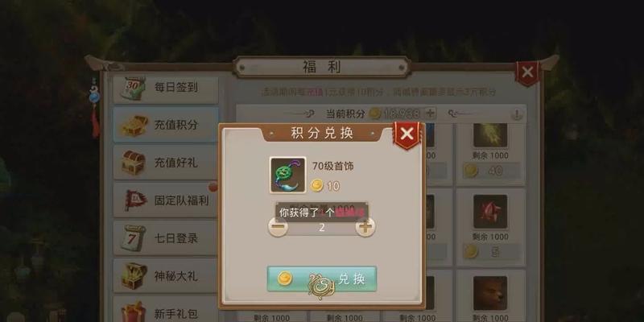The width and height of the screenshot is (644, 322).
Task: Open the 每日签到 daily sign-in tab
Action: coord(166,88)
